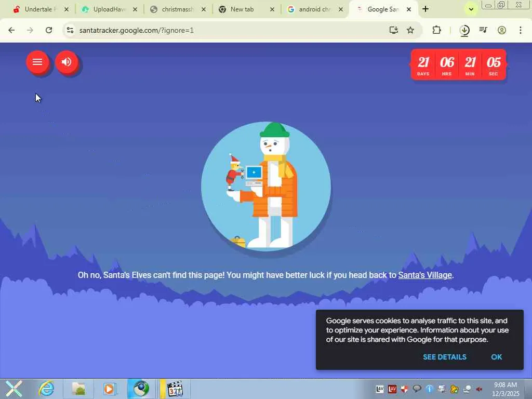Close the android chr tab
The height and width of the screenshot is (399, 532).
click(341, 9)
